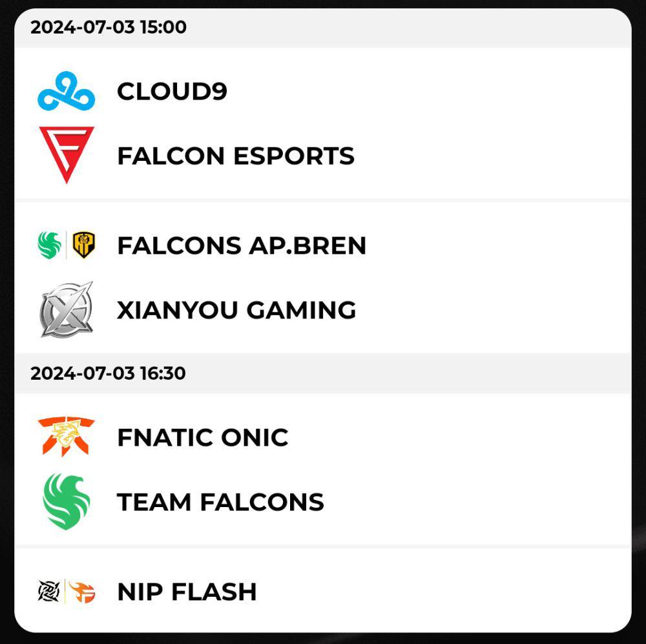Click the orange Fnatic Onic logo
This screenshot has width=646, height=644.
click(67, 437)
